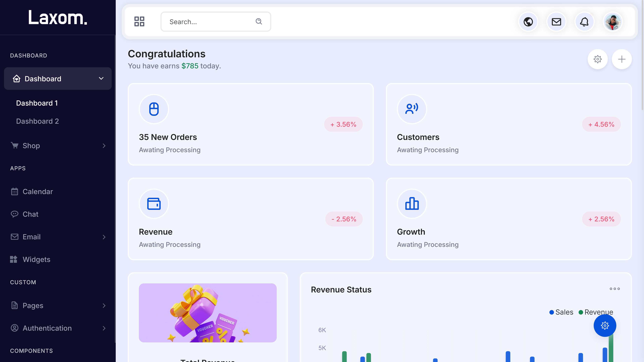Open Chat from the sidebar
644x362 pixels.
click(x=30, y=214)
